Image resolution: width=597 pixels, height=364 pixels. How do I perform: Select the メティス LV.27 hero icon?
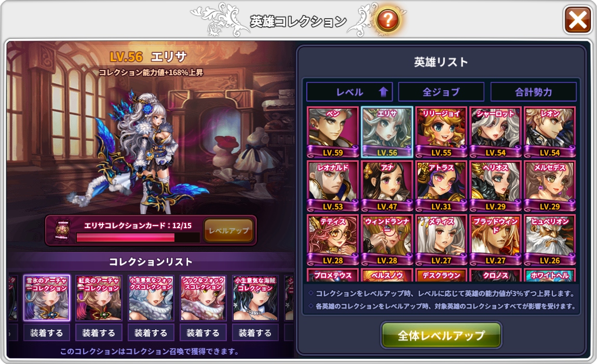(x=441, y=240)
